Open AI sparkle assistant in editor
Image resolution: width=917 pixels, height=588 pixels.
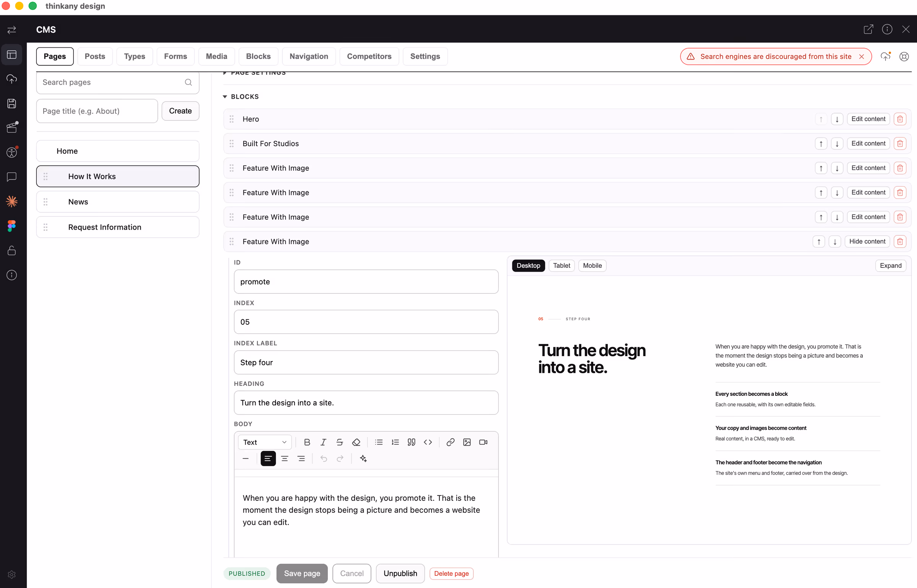tap(363, 458)
